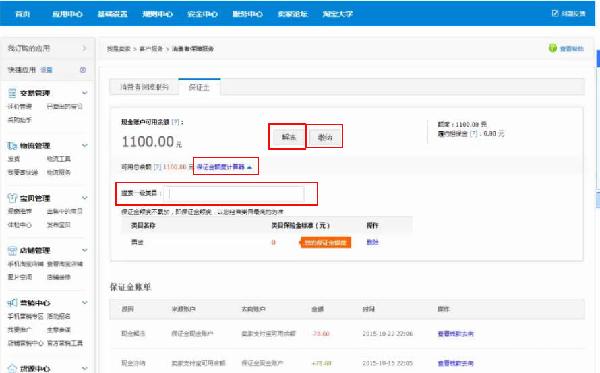Viewport: 600px width, 373px height.
Task: Open 首页 in the top navigation
Action: 22,14
